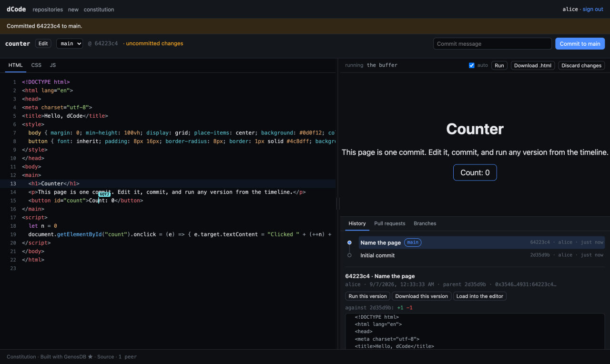The width and height of the screenshot is (610, 364).
Task: Open the Branches tab
Action: 425,223
